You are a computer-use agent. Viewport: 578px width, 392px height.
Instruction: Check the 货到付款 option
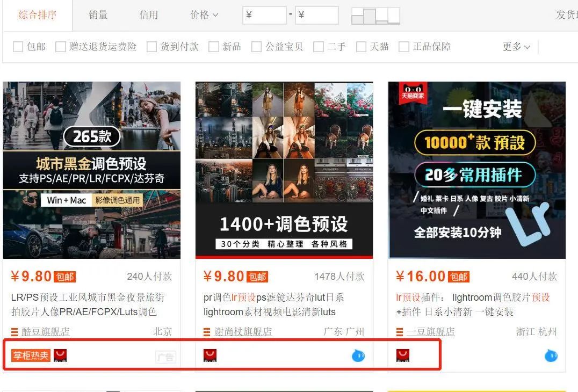151,47
